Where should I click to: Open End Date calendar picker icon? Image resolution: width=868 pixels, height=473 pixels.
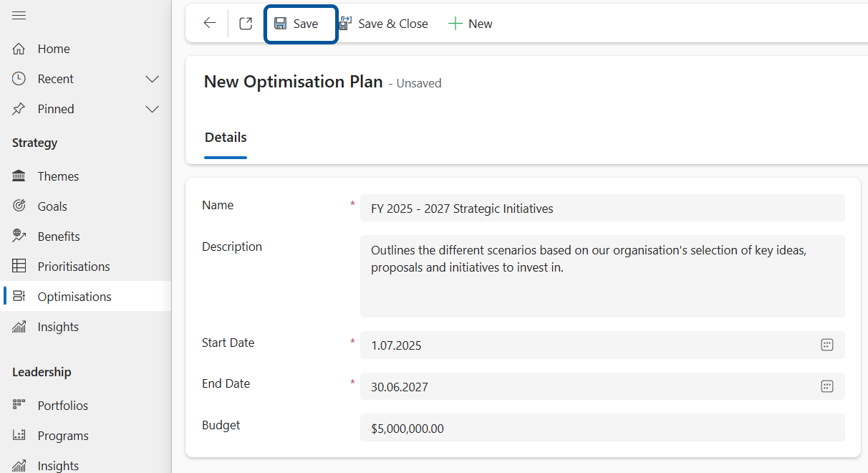[826, 386]
